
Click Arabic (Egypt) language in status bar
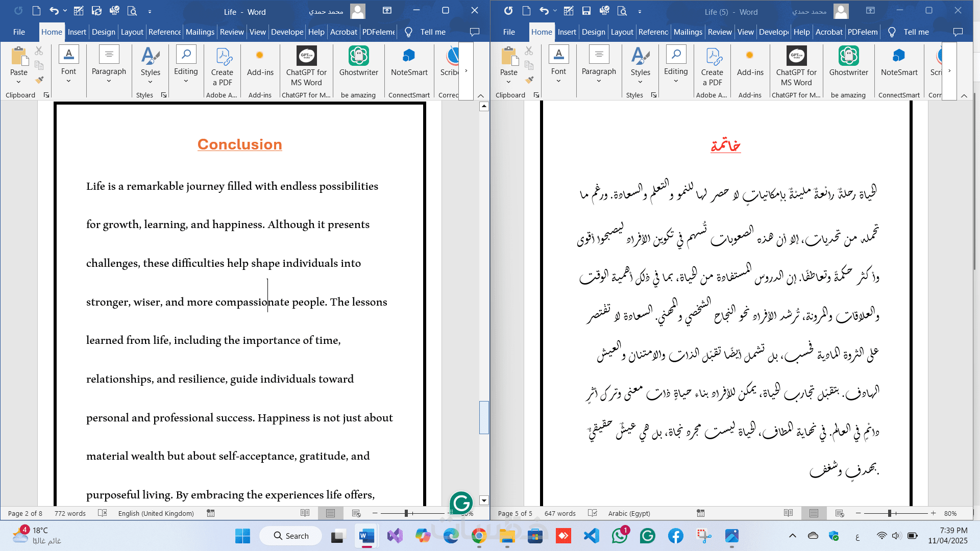pyautogui.click(x=629, y=513)
